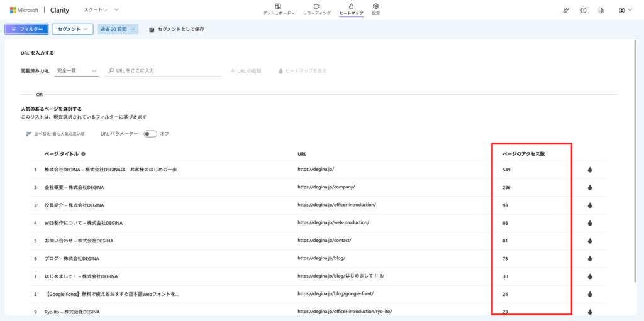Image resolution: width=644 pixels, height=321 pixels.
Task: Click the フィルター button
Action: pyautogui.click(x=26, y=29)
